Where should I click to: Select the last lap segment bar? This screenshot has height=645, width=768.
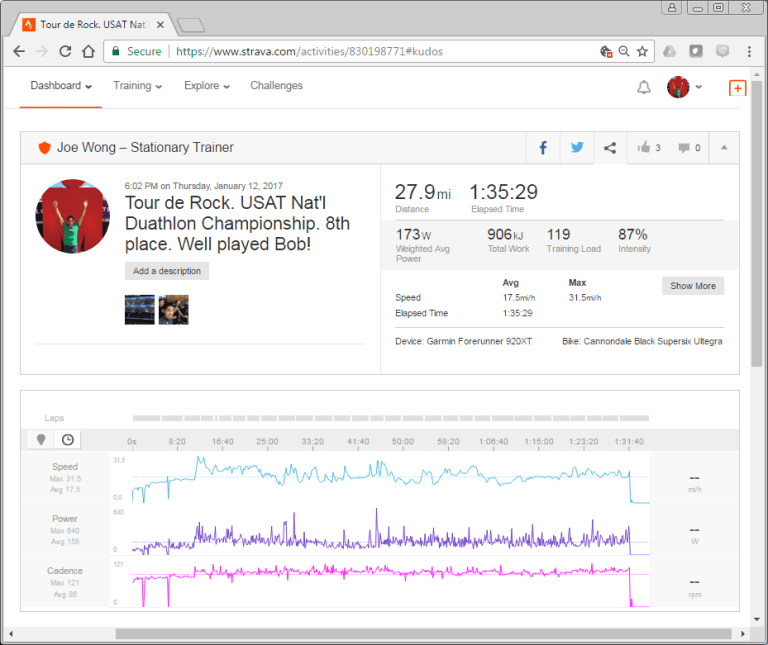point(634,418)
